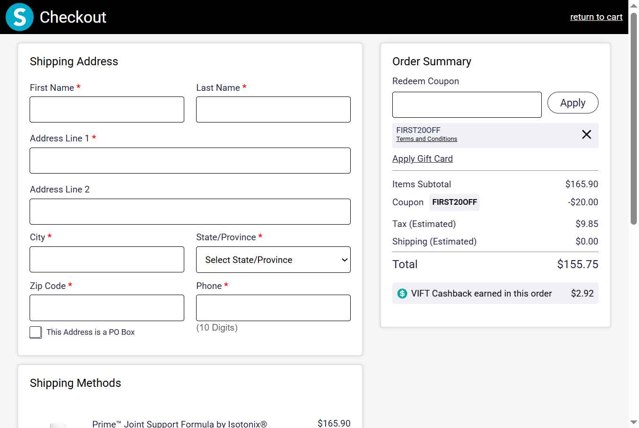Click into the Address Line 1 field
Viewport: 639px width, 428px height.
click(190, 161)
